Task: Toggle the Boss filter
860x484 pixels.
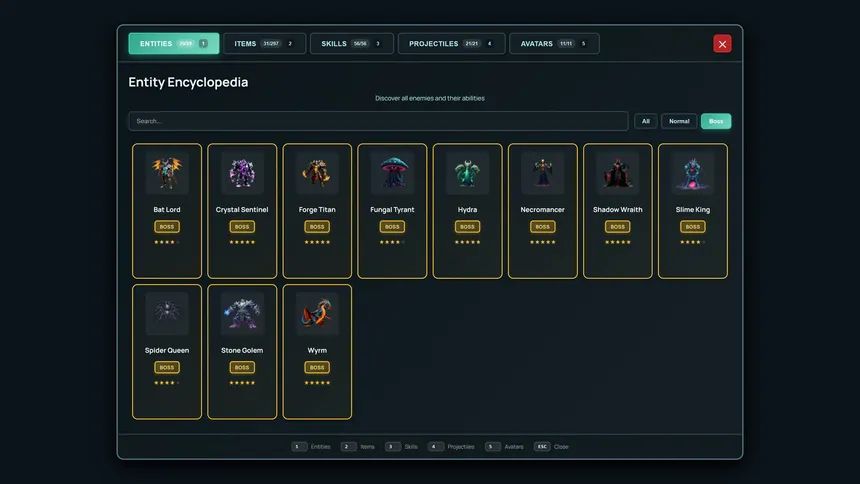Action: click(x=716, y=121)
